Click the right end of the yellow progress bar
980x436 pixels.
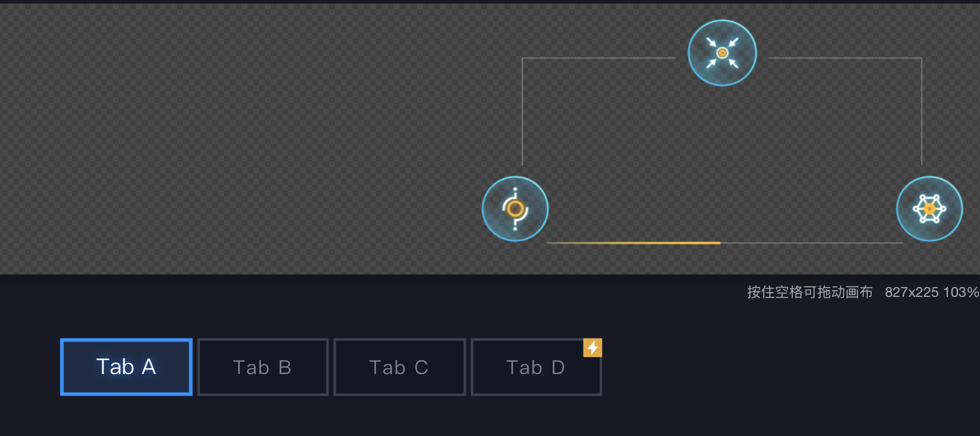click(x=719, y=243)
